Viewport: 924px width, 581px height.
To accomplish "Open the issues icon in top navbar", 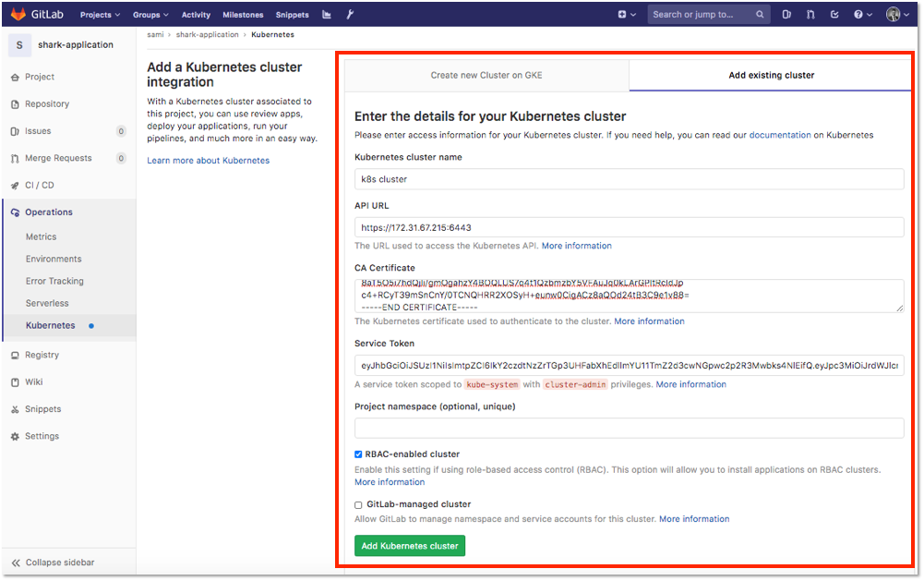I will [786, 15].
